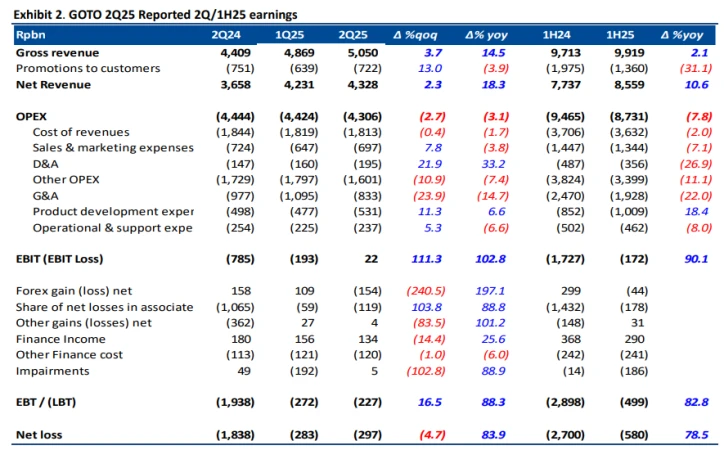This screenshot has width=724, height=450.
Task: Click the Finance Income row label
Action: [x=62, y=339]
